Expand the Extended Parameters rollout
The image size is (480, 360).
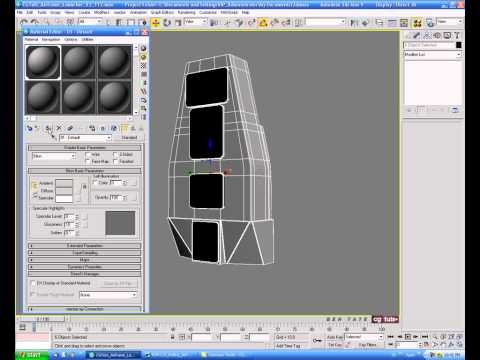tap(85, 246)
